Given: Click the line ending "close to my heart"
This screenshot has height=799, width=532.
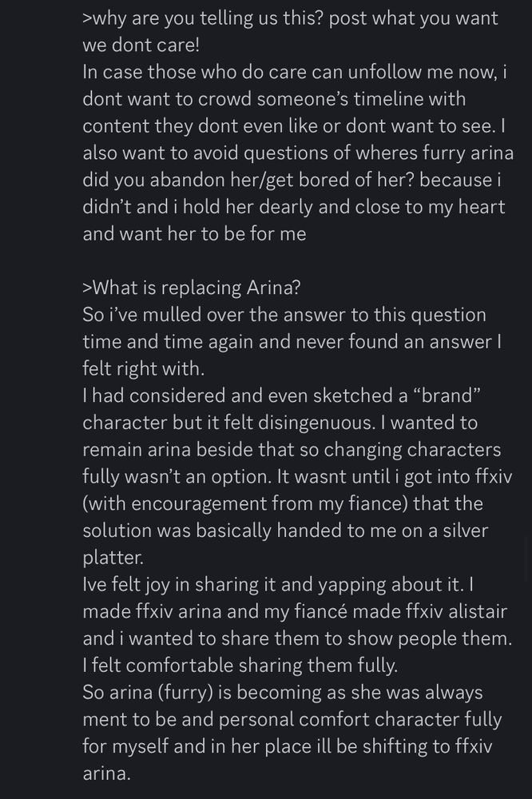Looking at the screenshot, I should coord(293,207).
